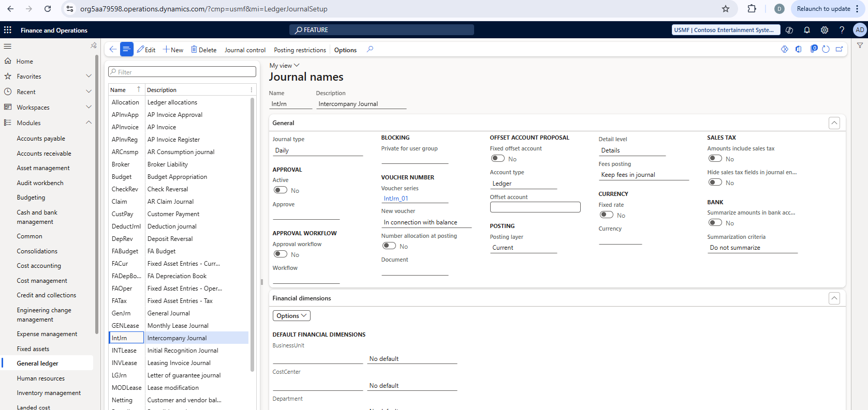Toggle Summarize amounts in bank account switch
The height and width of the screenshot is (410, 868).
pos(715,223)
